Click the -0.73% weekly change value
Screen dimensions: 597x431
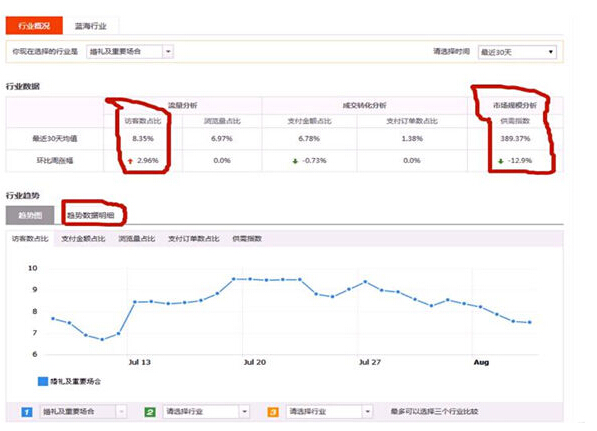point(314,161)
